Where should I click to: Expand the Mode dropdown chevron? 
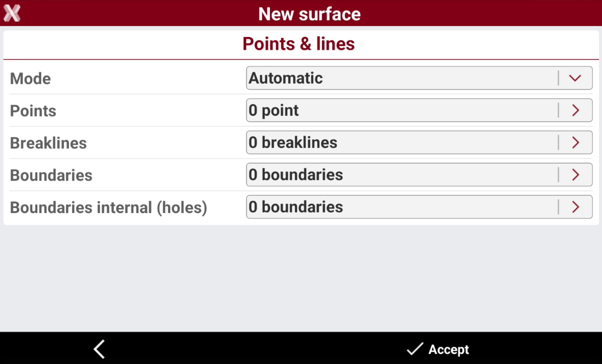575,78
